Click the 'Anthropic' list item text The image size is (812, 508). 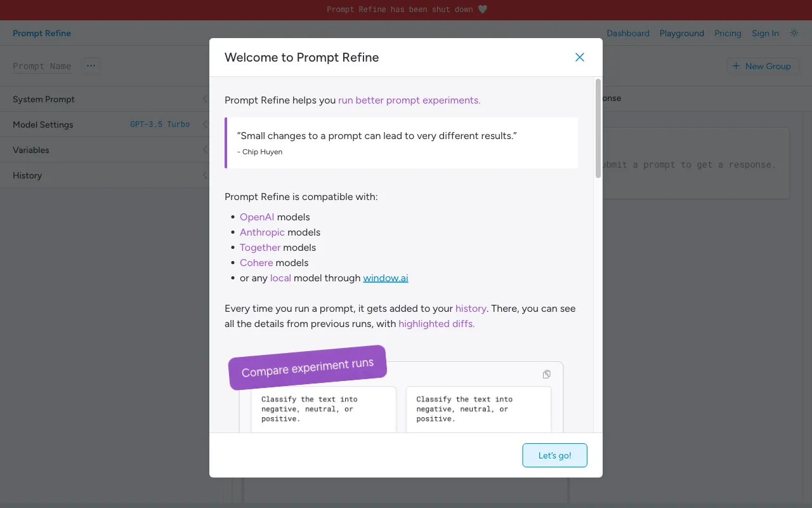(262, 232)
